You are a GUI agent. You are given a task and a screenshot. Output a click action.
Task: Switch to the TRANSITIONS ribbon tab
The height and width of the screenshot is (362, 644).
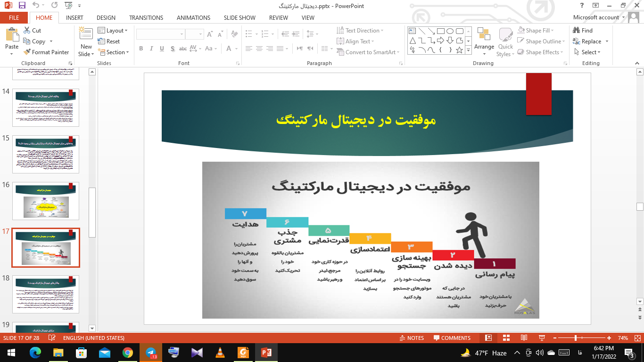146,18
